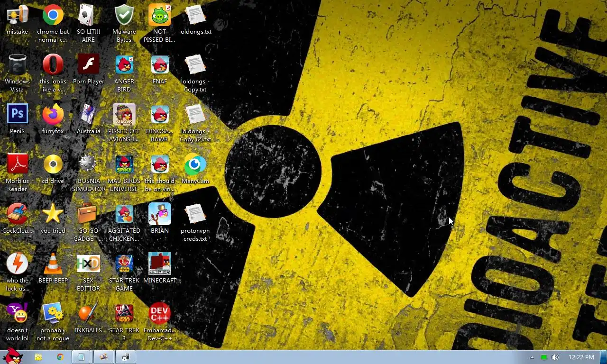The width and height of the screenshot is (607, 364).
Task: Select the "STAR TREK GAME" icon
Action: (x=124, y=273)
